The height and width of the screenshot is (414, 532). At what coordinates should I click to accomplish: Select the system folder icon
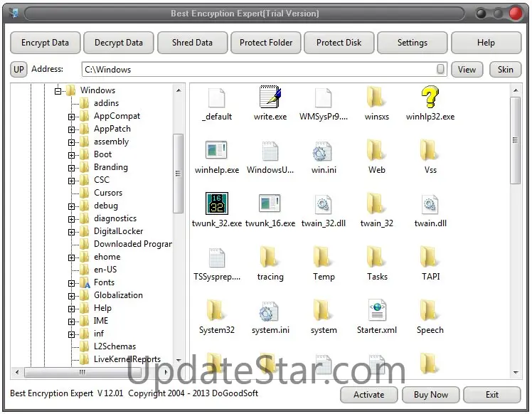322,310
